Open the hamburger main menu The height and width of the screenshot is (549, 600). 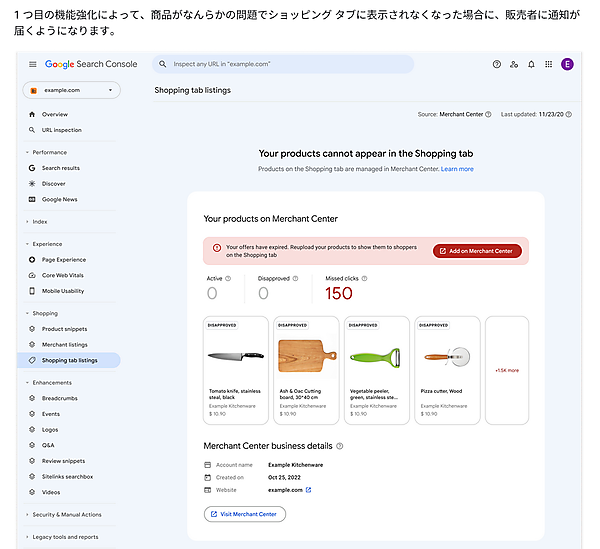[32, 64]
